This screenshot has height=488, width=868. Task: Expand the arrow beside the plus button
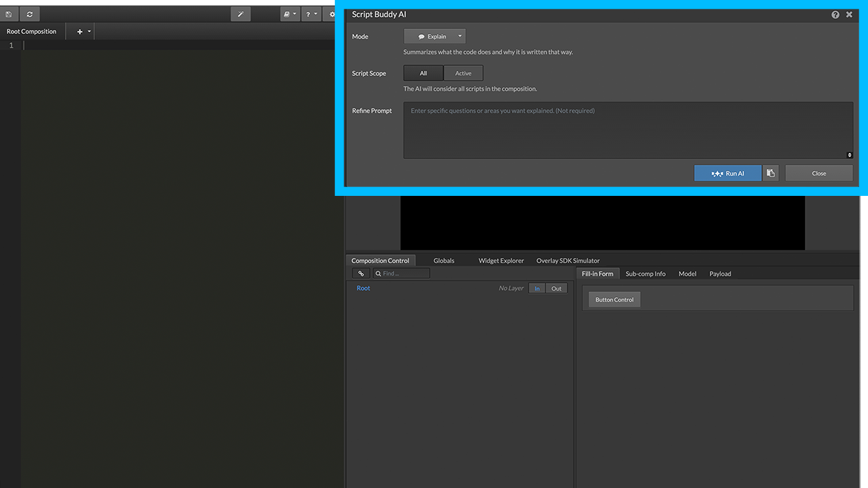click(x=90, y=32)
